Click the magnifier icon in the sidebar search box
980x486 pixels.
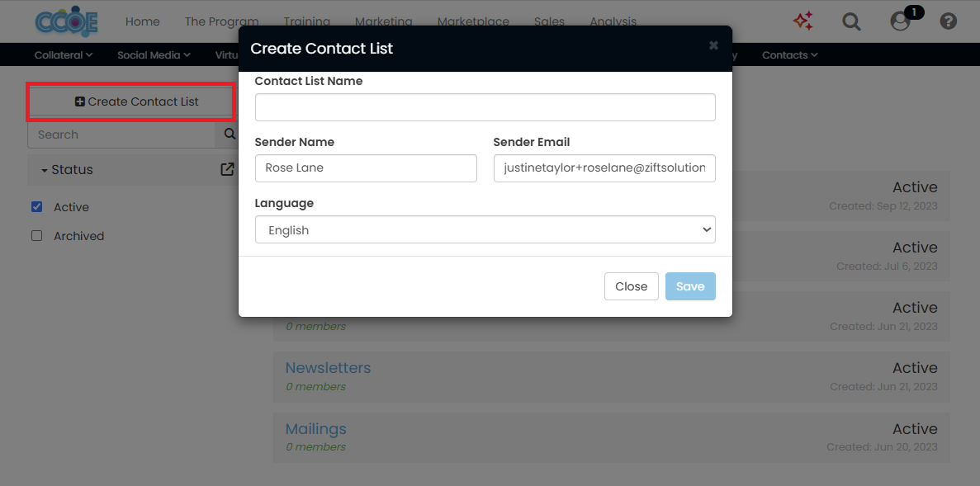click(x=229, y=134)
